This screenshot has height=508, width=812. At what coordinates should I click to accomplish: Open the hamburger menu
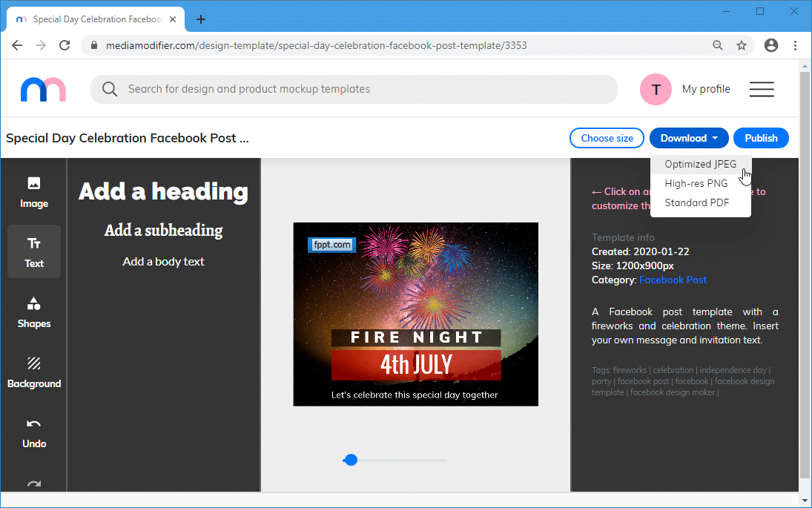pyautogui.click(x=762, y=89)
